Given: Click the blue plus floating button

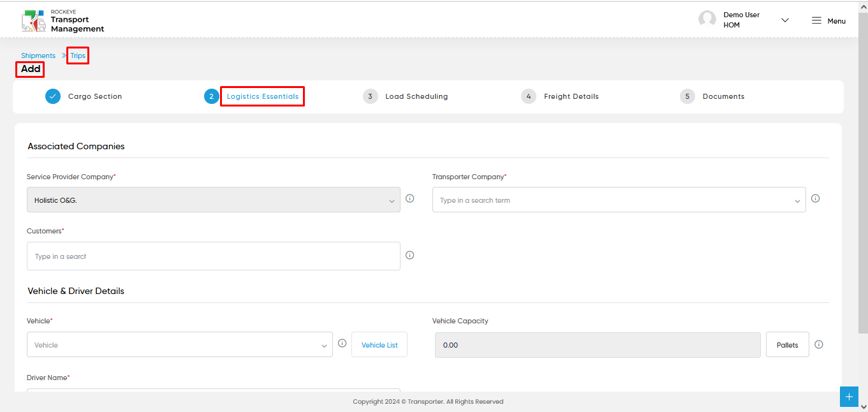Looking at the screenshot, I should tap(849, 397).
